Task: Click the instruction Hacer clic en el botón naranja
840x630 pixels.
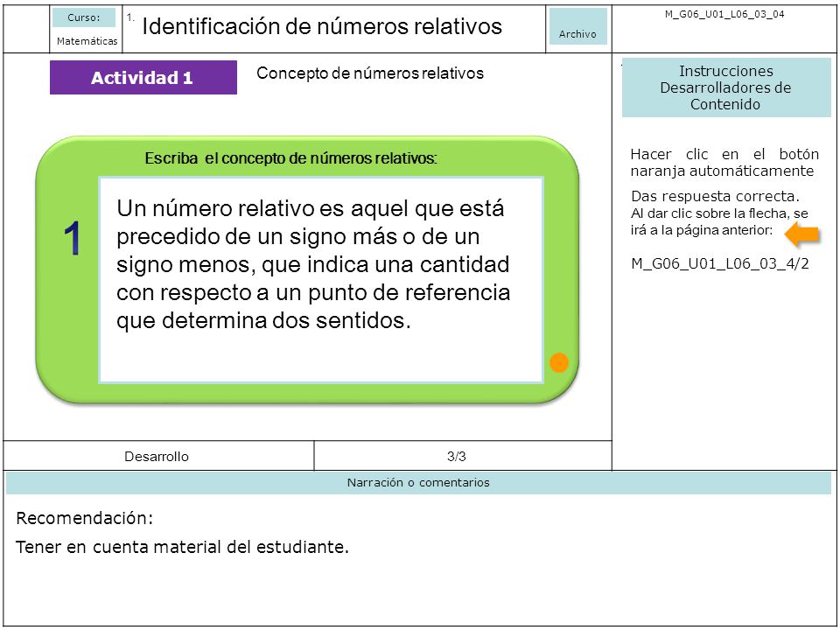Action: click(724, 163)
